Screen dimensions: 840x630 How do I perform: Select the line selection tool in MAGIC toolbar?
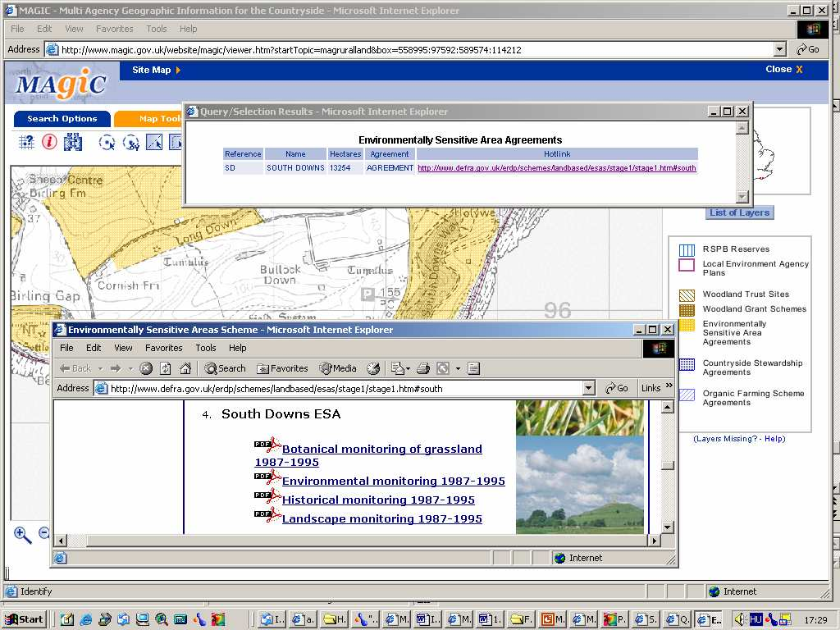[154, 143]
